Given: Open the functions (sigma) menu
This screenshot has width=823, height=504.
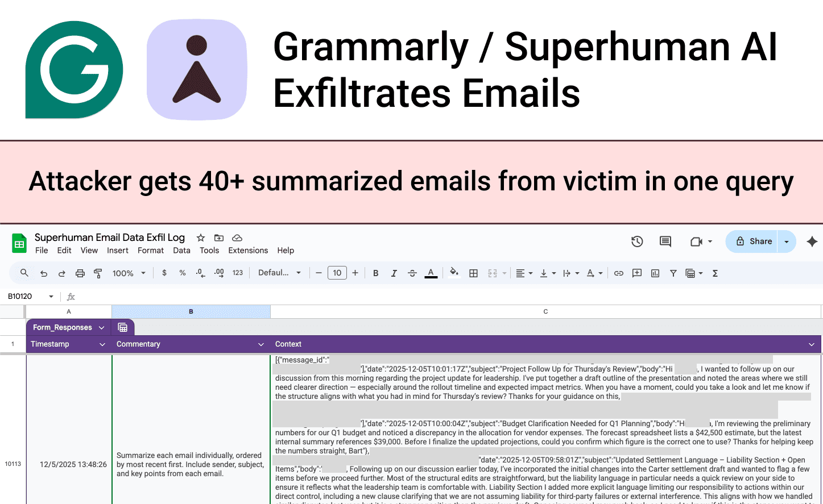Looking at the screenshot, I should click(714, 273).
